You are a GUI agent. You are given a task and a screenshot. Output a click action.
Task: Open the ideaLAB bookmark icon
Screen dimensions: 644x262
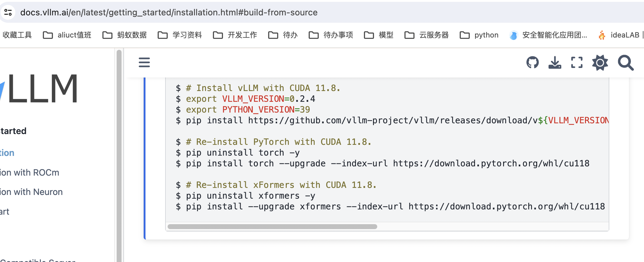click(602, 35)
